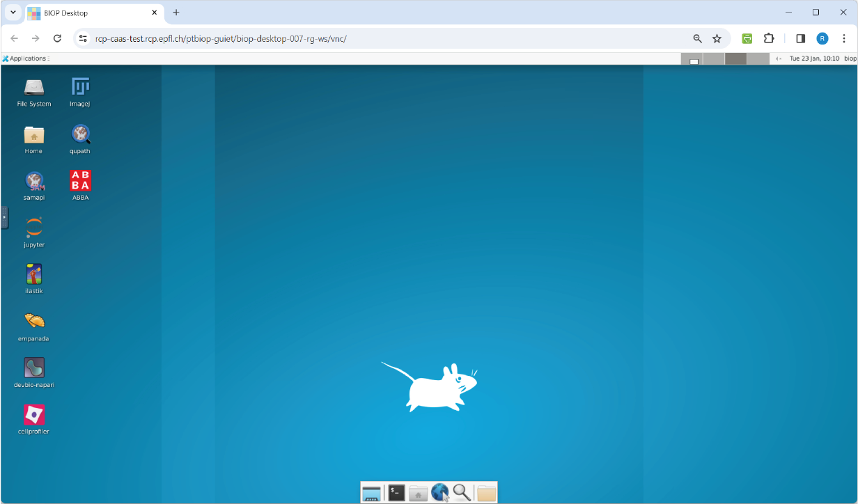The image size is (858, 504).
Task: Select the qupath desktop icon
Action: pyautogui.click(x=80, y=134)
